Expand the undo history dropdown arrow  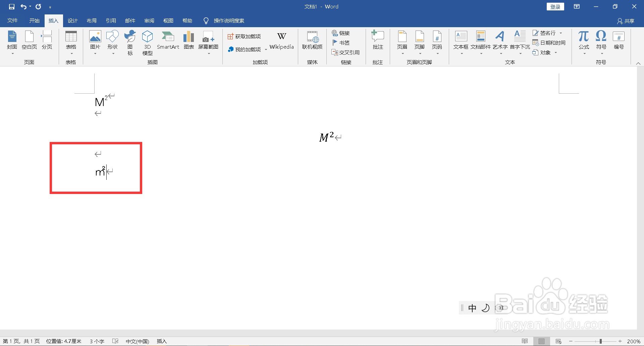(x=30, y=7)
